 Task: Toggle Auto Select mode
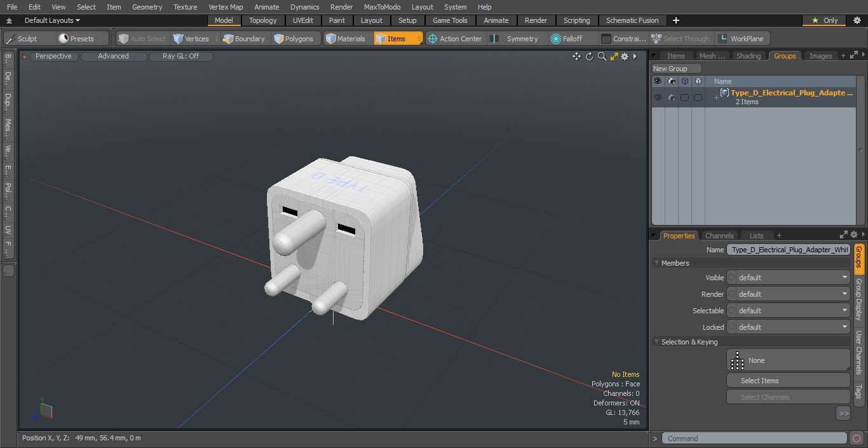(142, 39)
